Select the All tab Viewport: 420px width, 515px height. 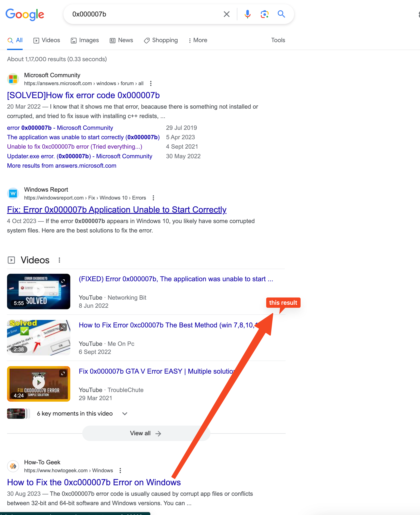pyautogui.click(x=15, y=40)
